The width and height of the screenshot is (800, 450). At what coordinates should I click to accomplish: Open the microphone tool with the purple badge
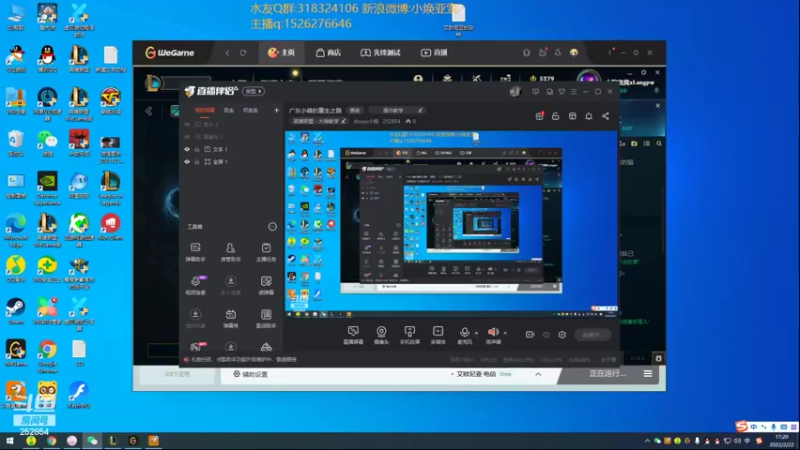195,285
